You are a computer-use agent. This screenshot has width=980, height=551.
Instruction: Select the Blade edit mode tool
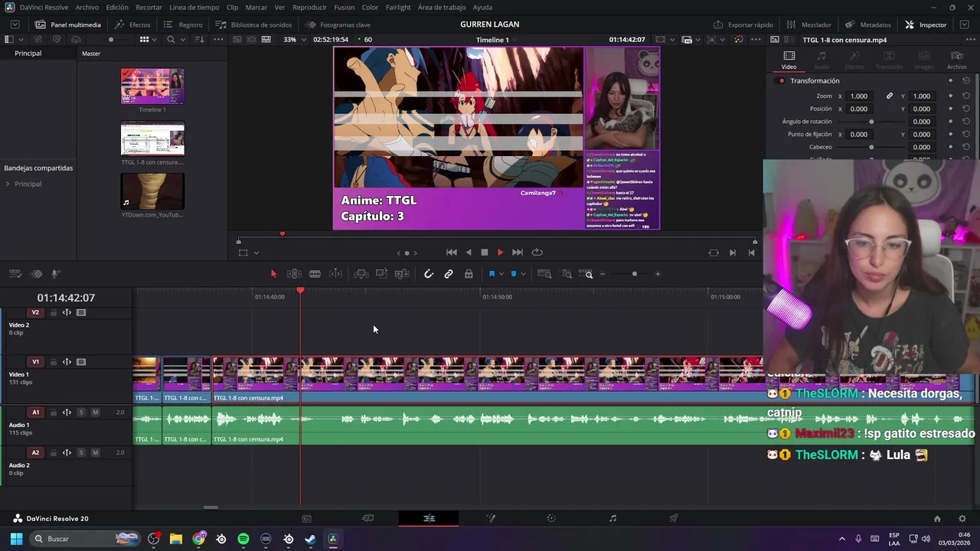pos(315,274)
